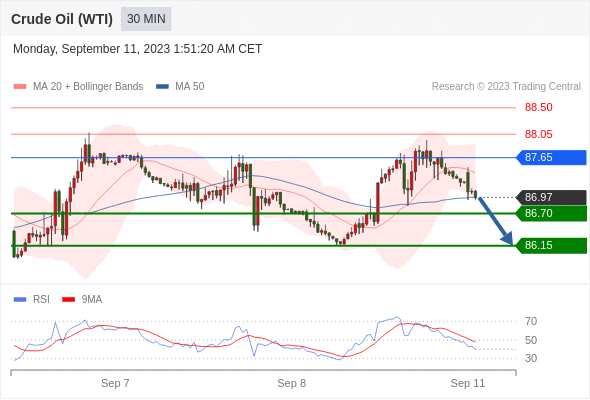The height and width of the screenshot is (400, 590).
Task: Click the Crude Oil (WTI) title
Action: [x=62, y=19]
